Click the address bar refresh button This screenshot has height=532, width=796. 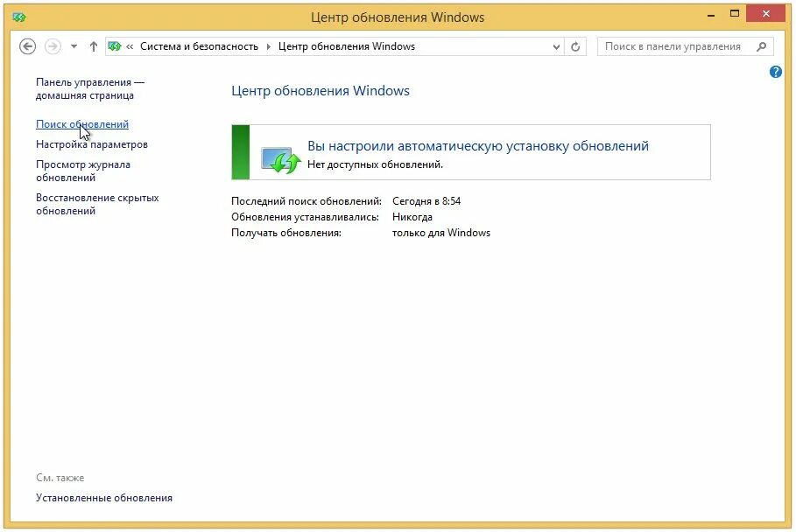(575, 46)
